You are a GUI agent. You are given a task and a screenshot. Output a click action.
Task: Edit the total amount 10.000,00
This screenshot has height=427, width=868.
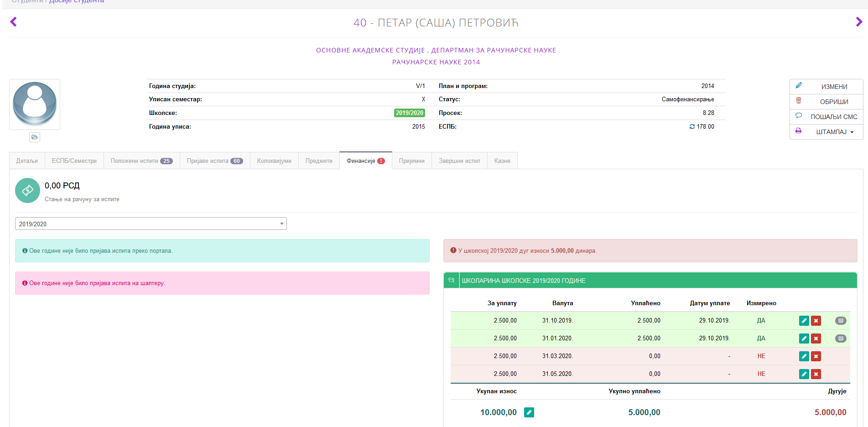coord(529,412)
